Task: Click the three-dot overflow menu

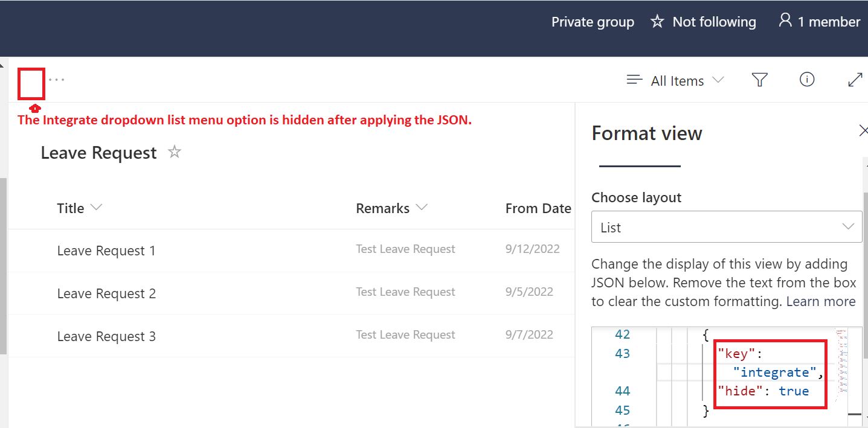Action: [57, 80]
